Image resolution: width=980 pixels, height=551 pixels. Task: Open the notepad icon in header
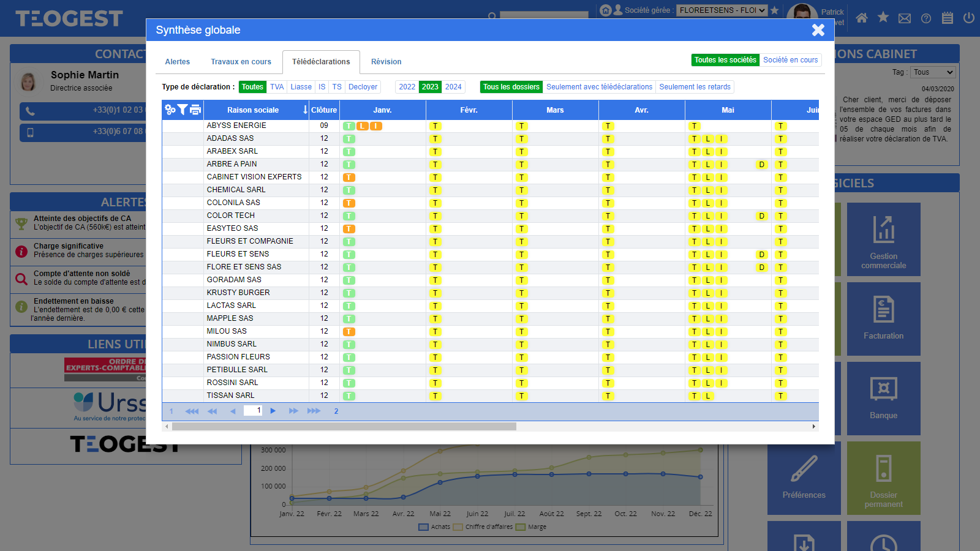(948, 18)
